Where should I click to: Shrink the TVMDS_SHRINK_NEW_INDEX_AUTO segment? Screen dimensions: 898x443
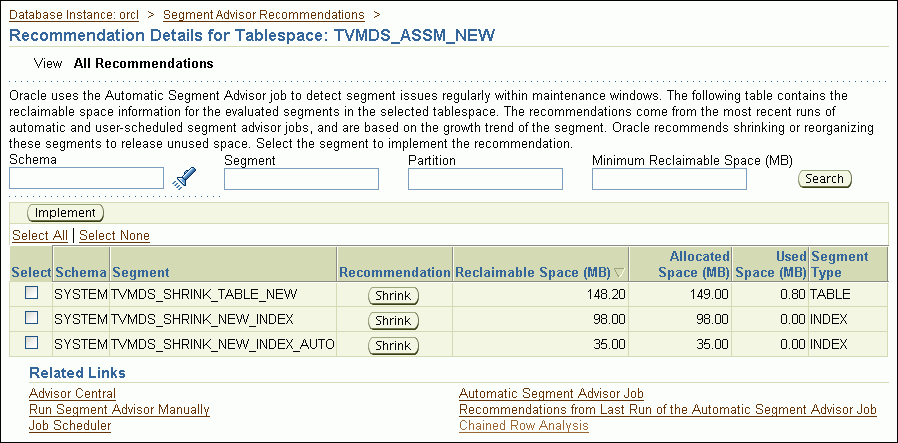click(394, 345)
